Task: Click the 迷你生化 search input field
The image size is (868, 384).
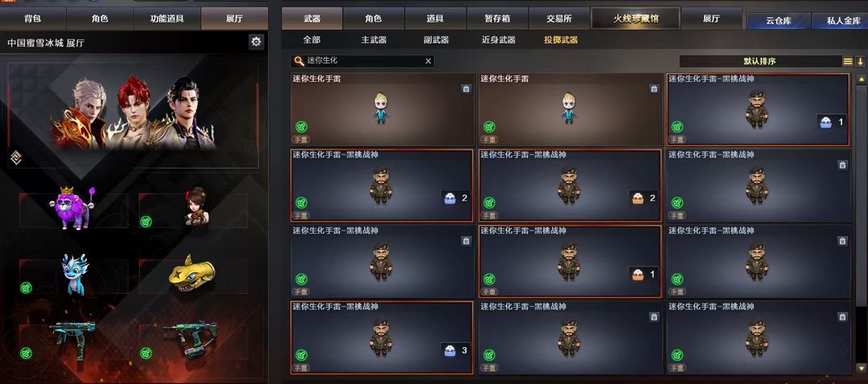Action: click(362, 61)
